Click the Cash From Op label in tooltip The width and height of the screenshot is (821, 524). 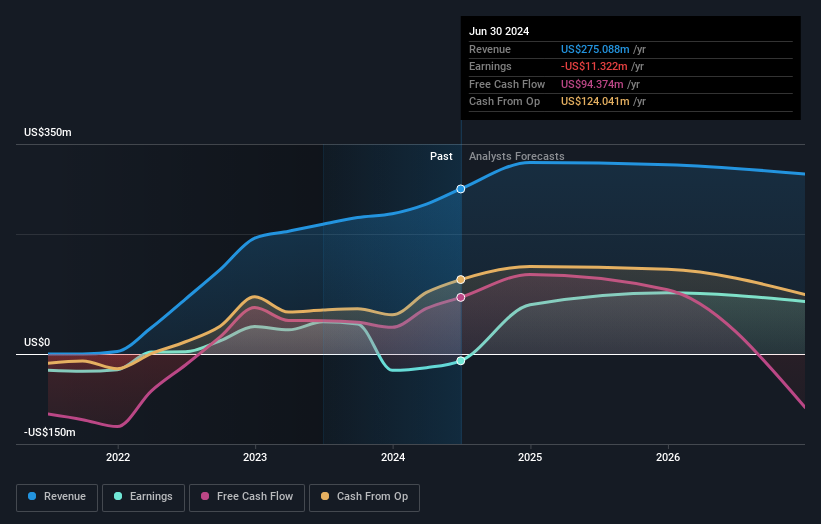tap(504, 102)
